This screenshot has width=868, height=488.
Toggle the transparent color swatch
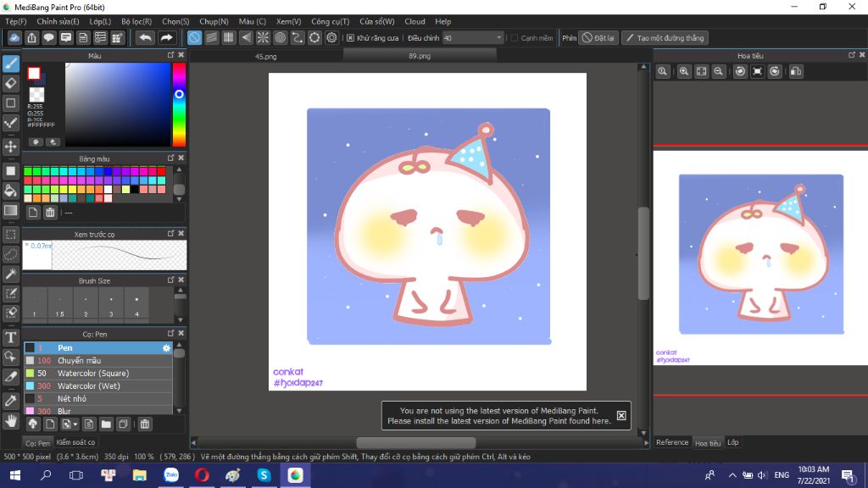pos(37,94)
